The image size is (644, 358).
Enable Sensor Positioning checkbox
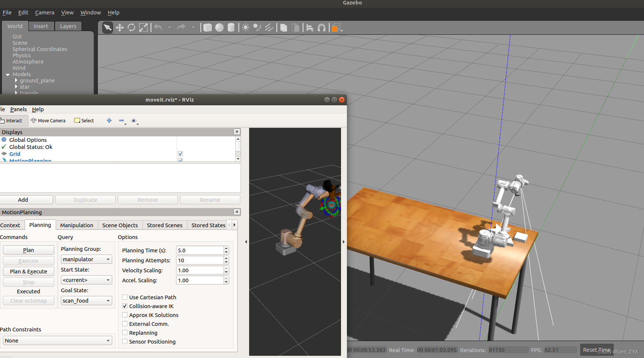tap(125, 341)
